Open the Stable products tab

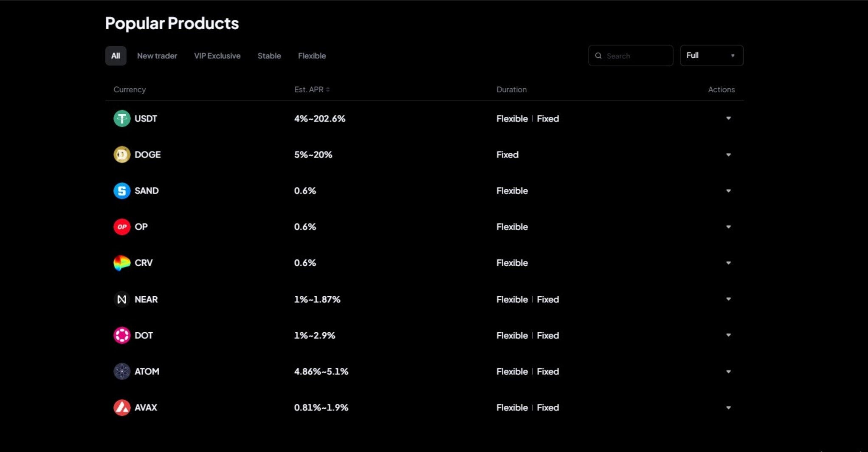coord(269,56)
